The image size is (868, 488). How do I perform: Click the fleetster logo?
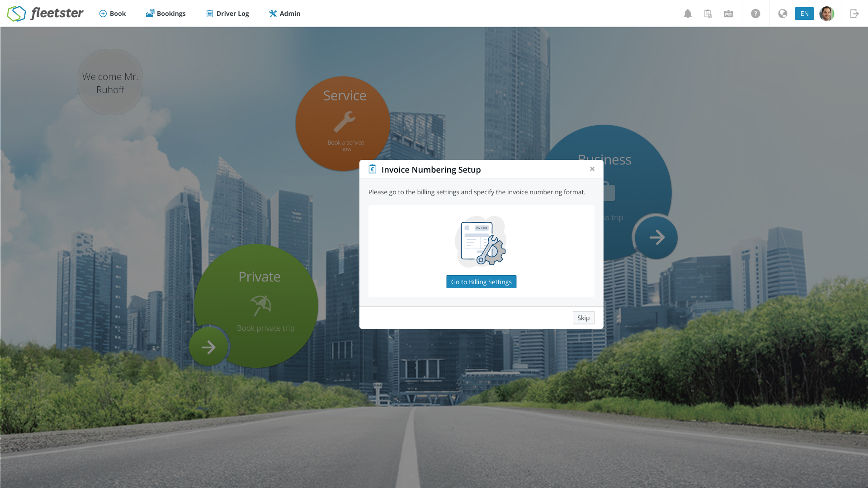coord(45,14)
